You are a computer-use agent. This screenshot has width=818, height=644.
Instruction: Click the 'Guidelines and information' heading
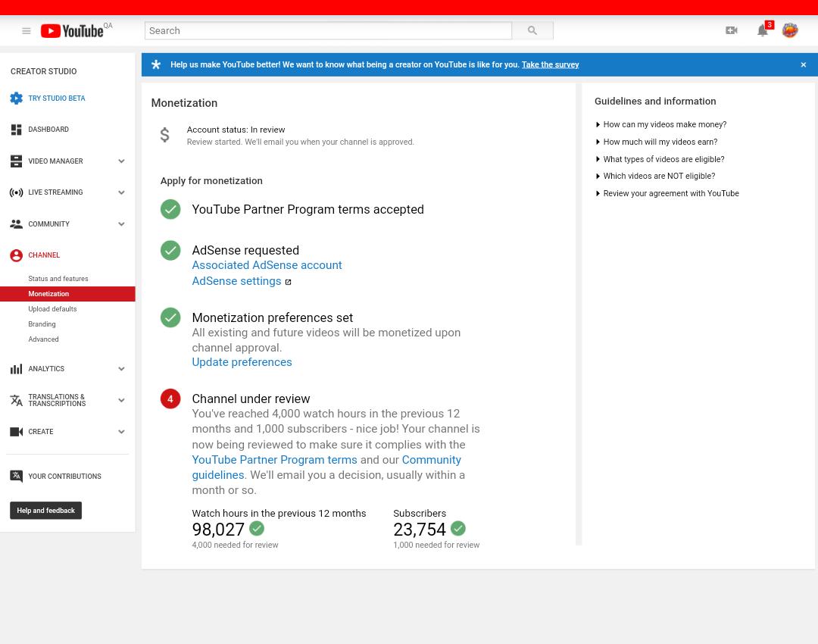click(x=655, y=102)
